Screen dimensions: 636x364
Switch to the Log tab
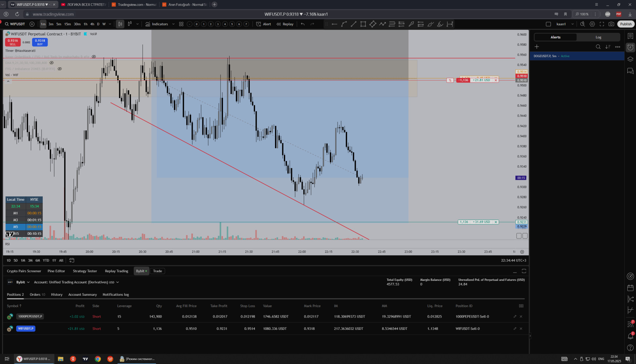598,37
